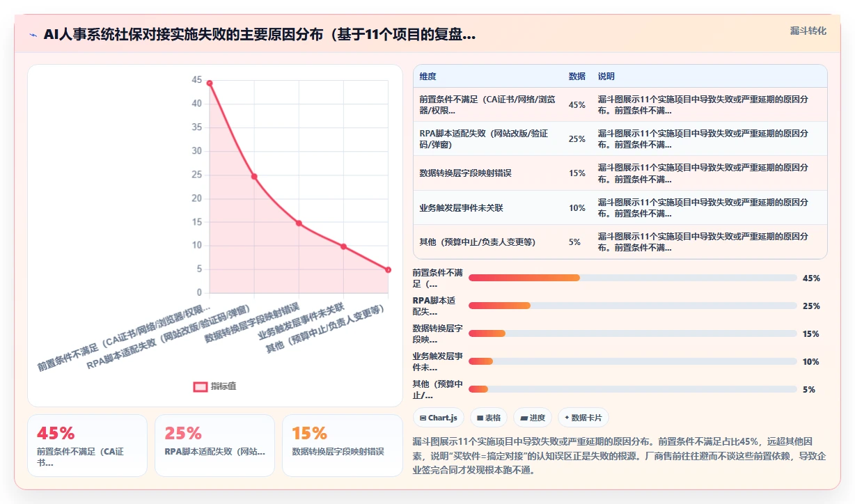The image size is (855, 504).
Task: Click the 5% value in the table
Action: click(574, 242)
